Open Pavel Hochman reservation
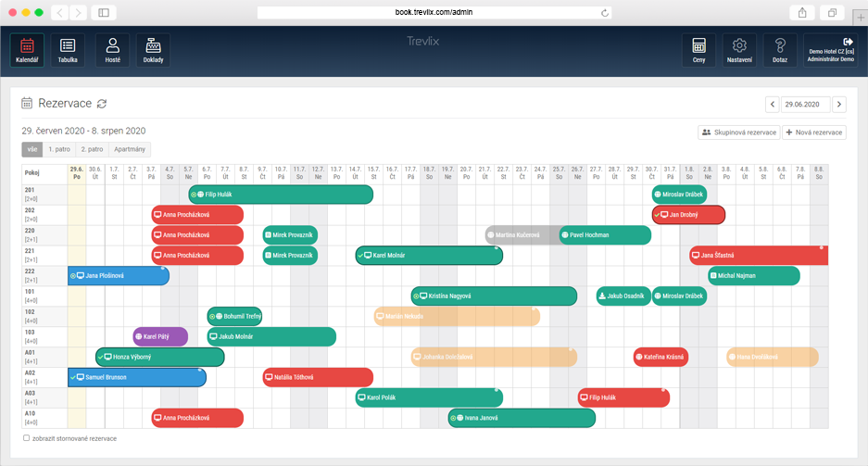 tap(605, 235)
